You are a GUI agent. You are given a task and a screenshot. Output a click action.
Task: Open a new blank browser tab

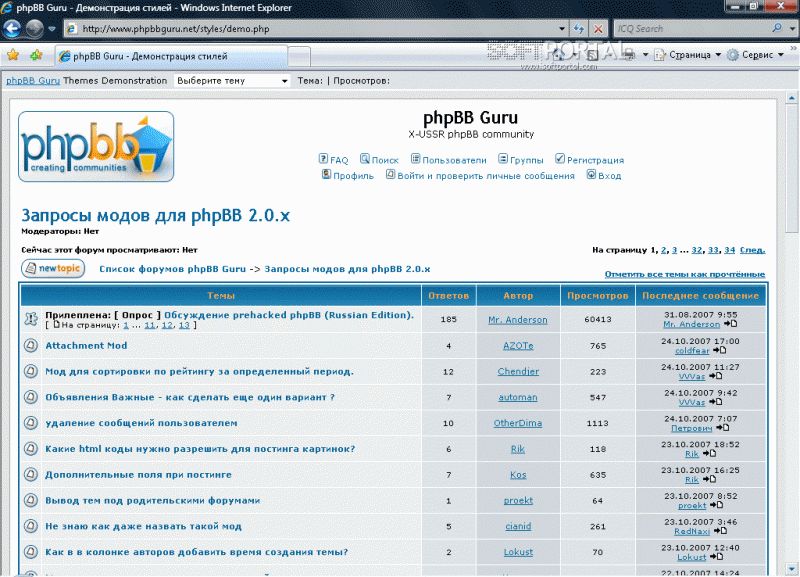(x=299, y=56)
